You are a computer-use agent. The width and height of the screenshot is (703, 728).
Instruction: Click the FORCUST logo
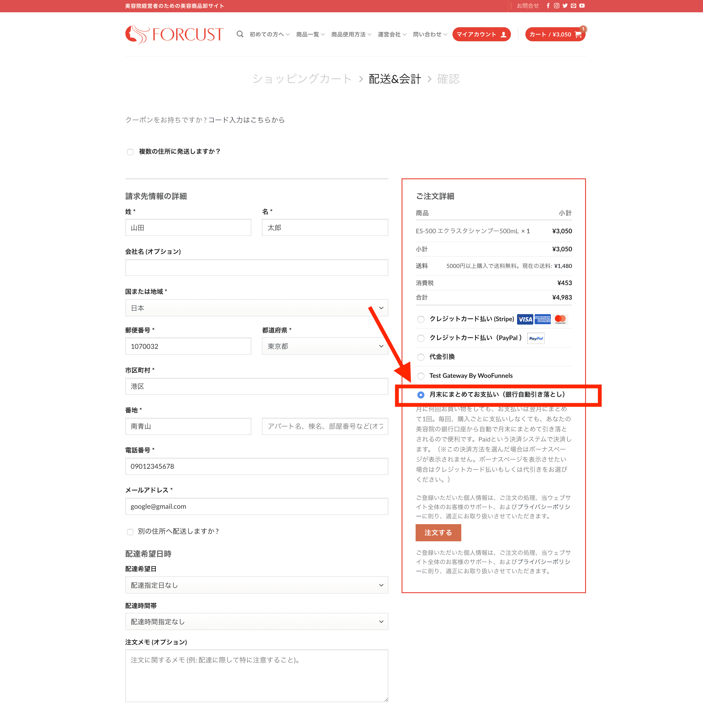pyautogui.click(x=175, y=34)
